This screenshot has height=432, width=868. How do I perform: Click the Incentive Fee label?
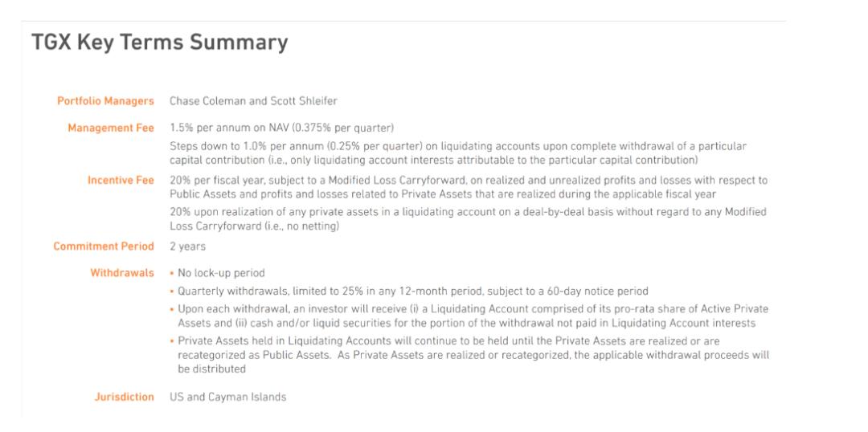coord(121,181)
